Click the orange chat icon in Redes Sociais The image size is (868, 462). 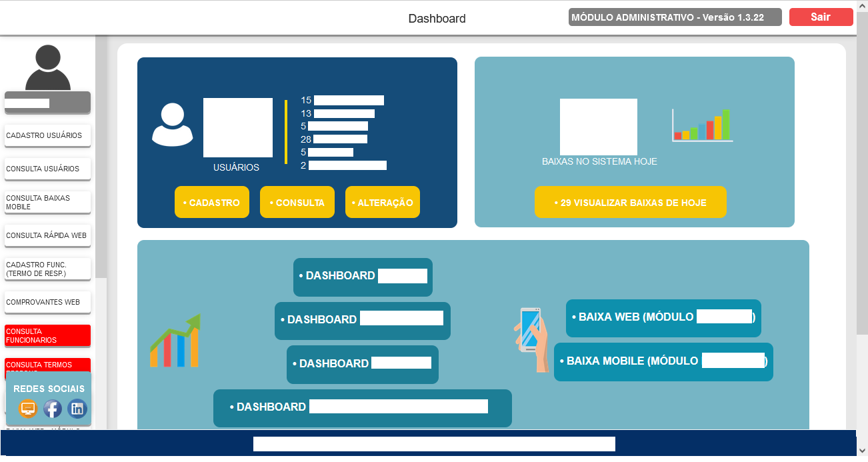click(27, 409)
